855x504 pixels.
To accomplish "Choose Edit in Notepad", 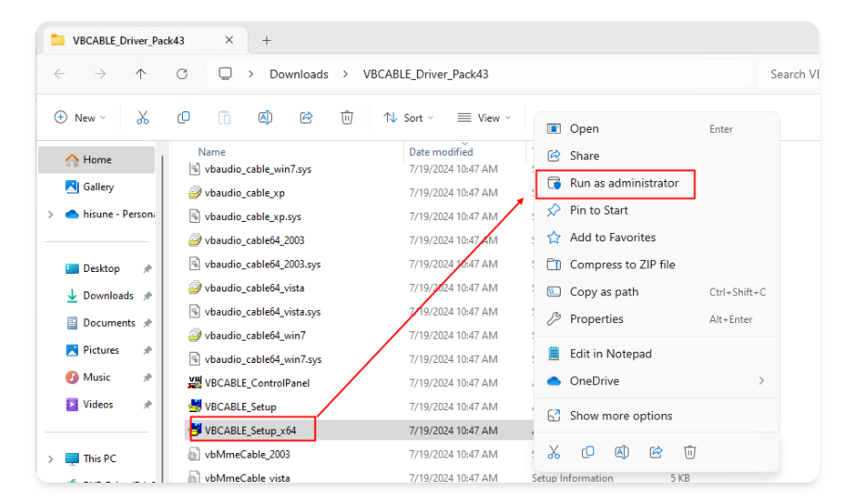I will tap(657, 354).
